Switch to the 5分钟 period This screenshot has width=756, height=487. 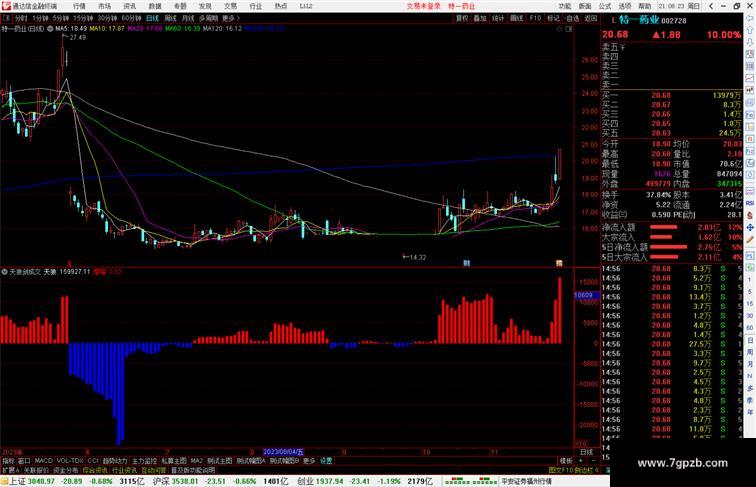click(61, 18)
